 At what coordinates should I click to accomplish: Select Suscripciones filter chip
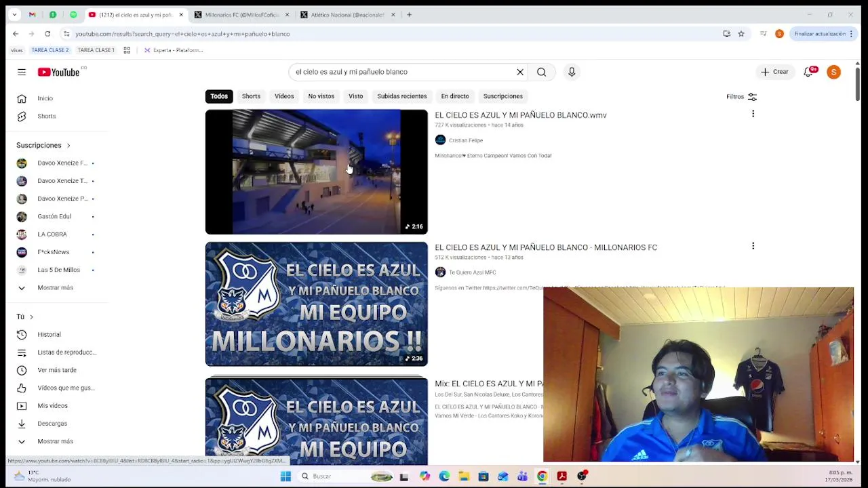coord(503,96)
